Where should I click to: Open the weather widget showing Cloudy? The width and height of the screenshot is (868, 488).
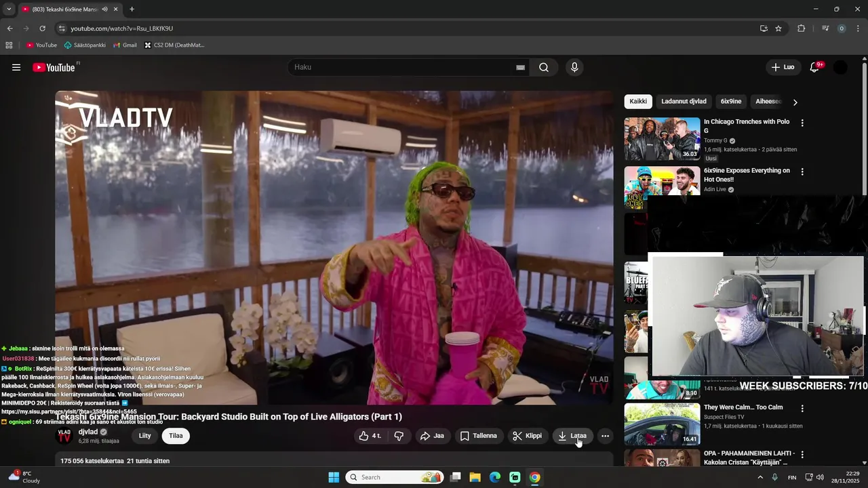point(24,477)
